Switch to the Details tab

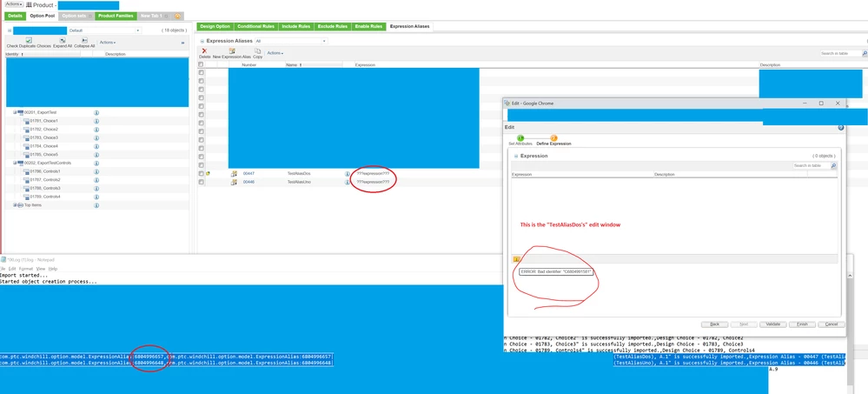(15, 16)
